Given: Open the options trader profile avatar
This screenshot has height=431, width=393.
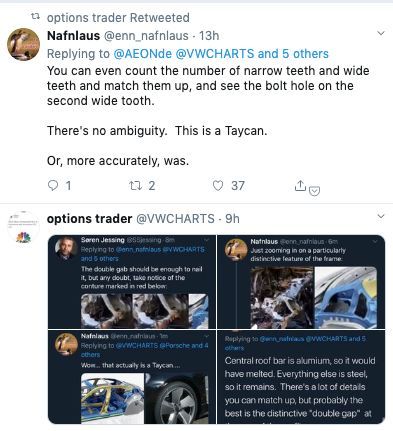Looking at the screenshot, I should [x=24, y=227].
